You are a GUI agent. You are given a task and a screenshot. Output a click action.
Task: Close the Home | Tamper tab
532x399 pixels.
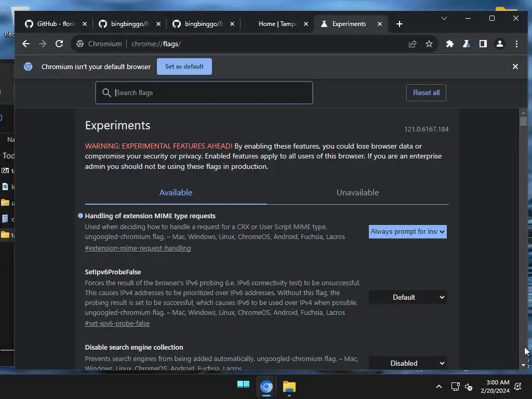pos(306,24)
